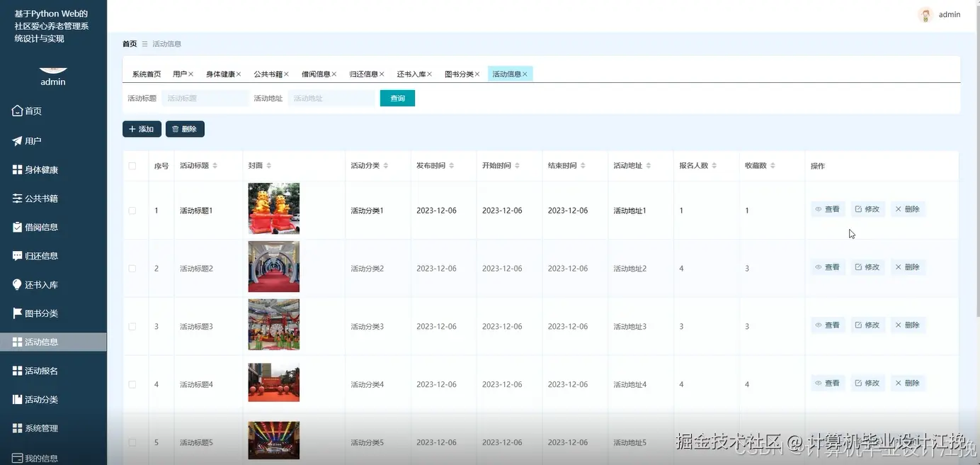Close the 还书入库 tab
This screenshot has width=980, height=465.
[429, 74]
